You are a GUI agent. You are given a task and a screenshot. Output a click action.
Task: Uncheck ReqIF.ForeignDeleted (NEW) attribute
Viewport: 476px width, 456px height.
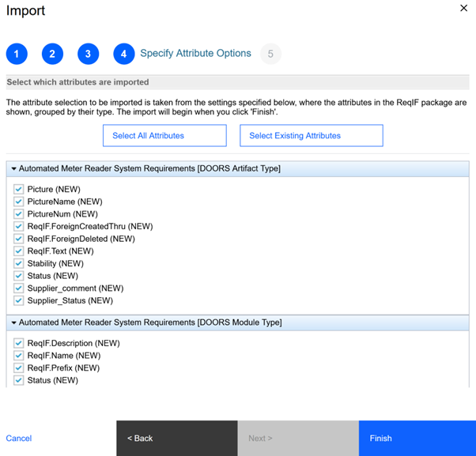(19, 239)
